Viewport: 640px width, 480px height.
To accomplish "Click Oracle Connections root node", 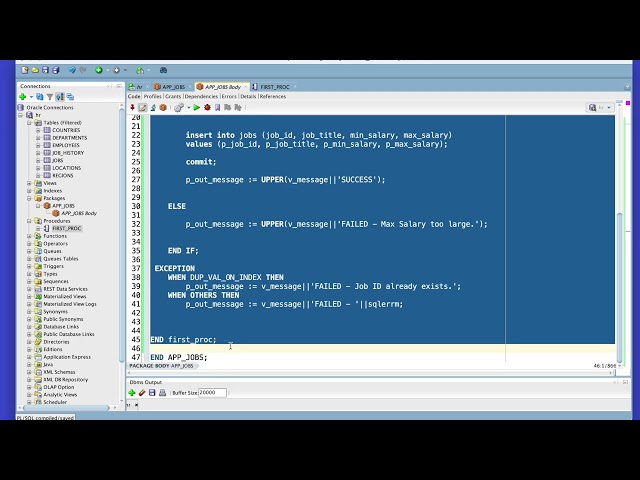I will click(x=50, y=107).
